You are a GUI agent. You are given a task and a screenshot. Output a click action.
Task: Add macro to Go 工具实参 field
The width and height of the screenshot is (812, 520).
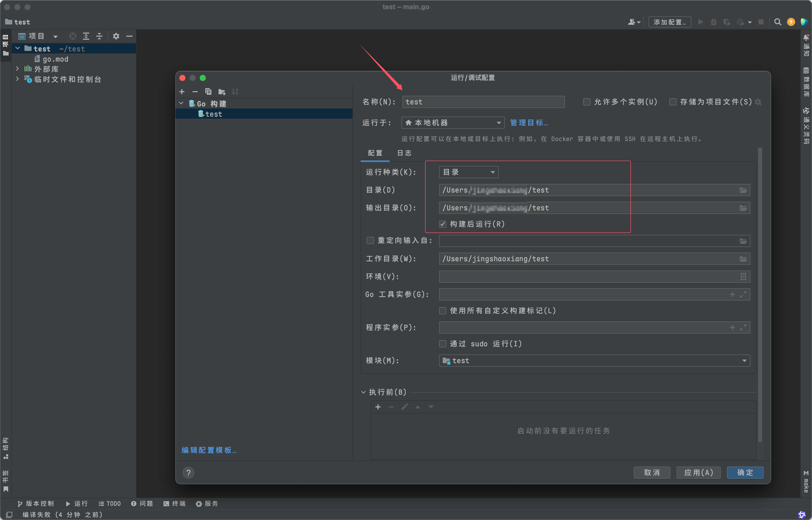click(732, 294)
